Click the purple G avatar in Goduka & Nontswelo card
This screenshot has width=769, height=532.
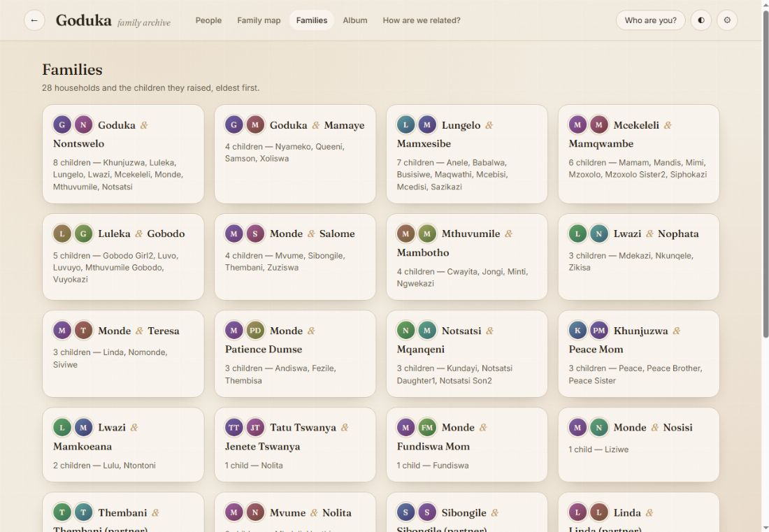point(62,124)
